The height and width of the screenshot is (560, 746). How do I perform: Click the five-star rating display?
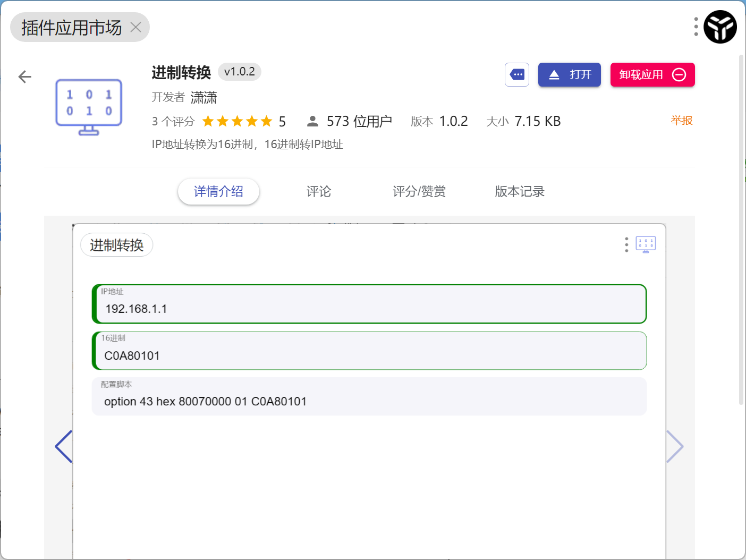coord(237,122)
